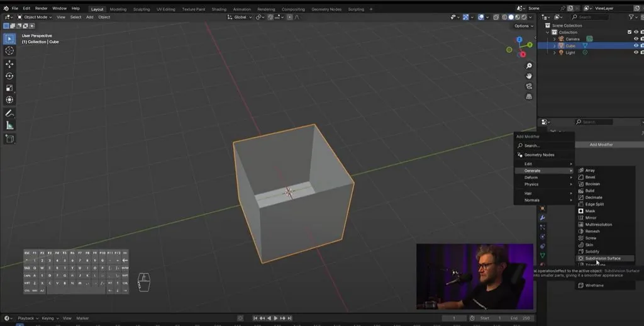Select the Measure tool

[x=9, y=125]
